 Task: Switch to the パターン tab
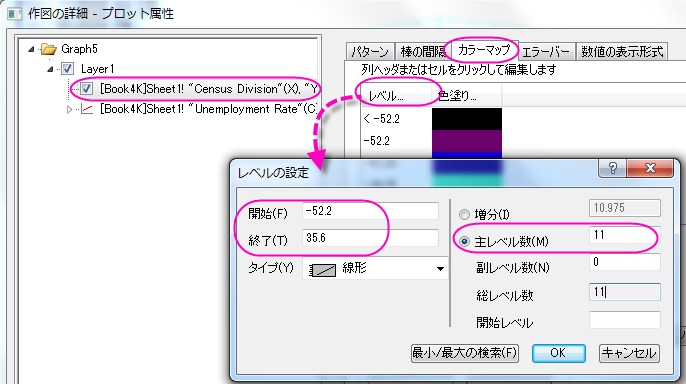click(370, 52)
